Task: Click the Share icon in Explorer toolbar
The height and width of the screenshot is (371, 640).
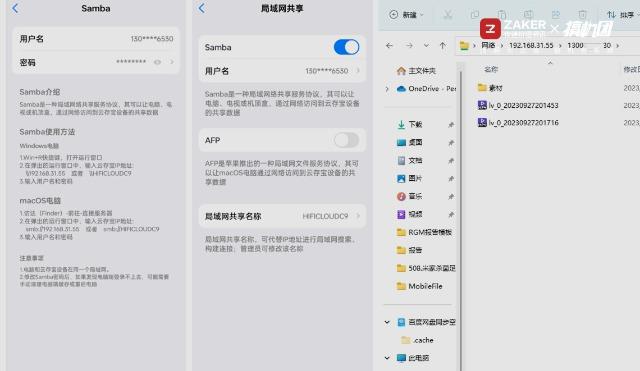Action: click(x=556, y=15)
